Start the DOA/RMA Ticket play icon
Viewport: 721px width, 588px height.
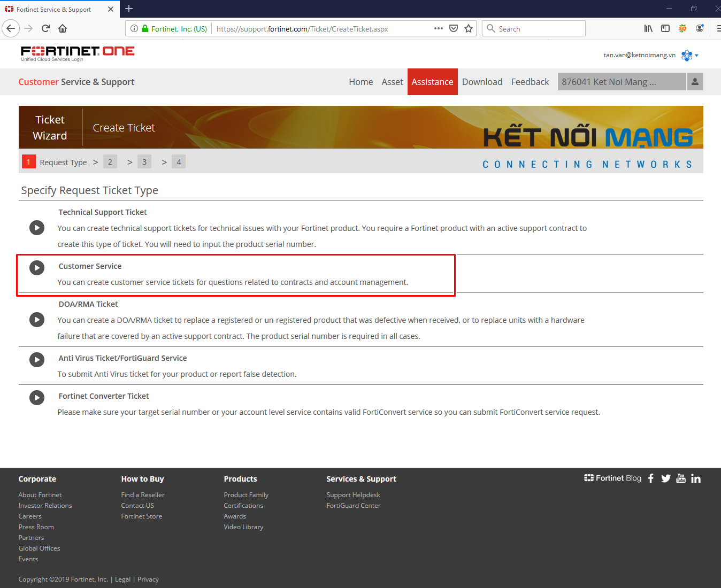[x=37, y=320]
